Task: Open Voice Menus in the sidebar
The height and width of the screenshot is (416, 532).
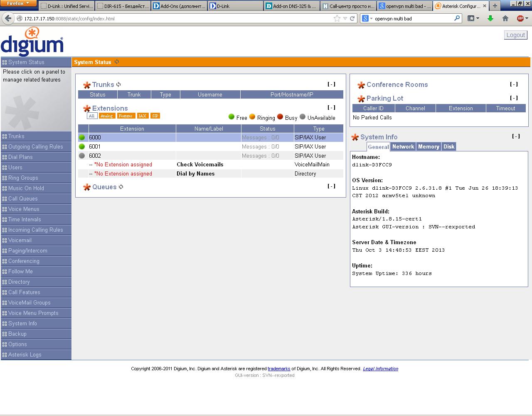Action: pyautogui.click(x=36, y=209)
